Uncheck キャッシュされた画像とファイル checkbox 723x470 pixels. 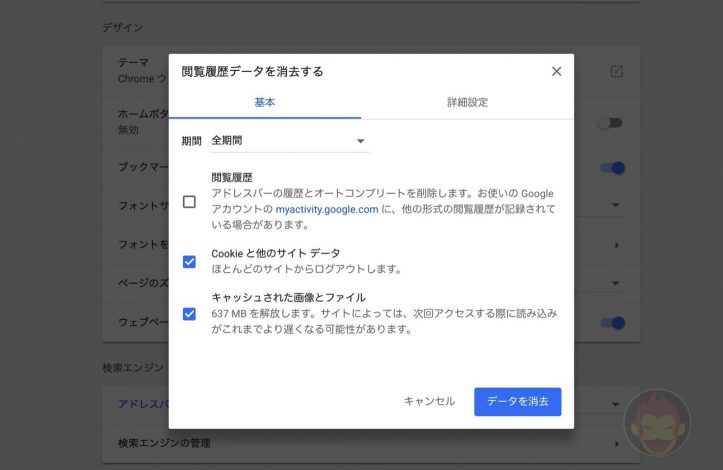(x=189, y=314)
